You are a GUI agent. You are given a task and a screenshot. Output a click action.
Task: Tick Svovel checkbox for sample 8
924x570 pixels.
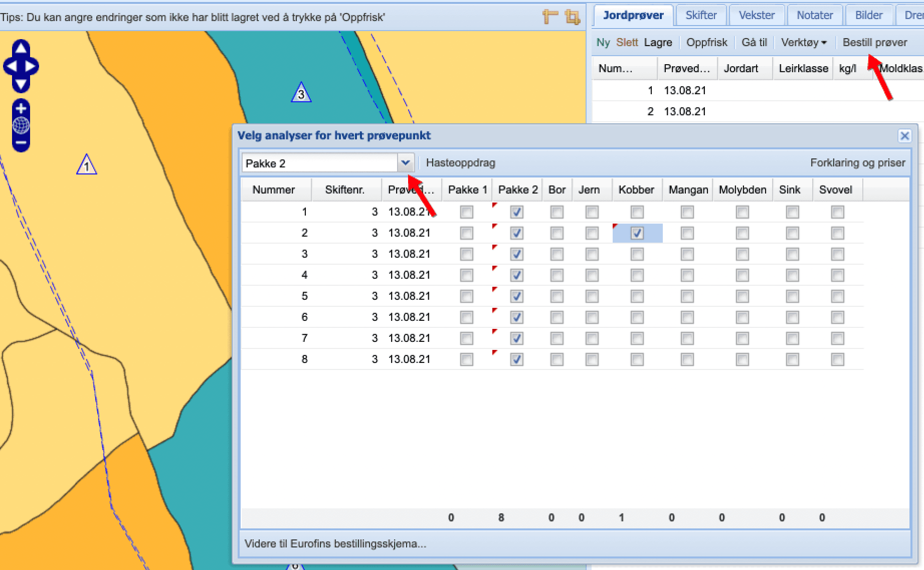click(x=838, y=359)
